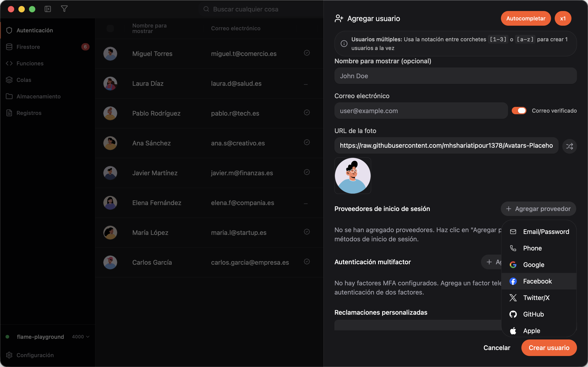
Task: Click Miguel Torres verified status icon
Action: [307, 53]
